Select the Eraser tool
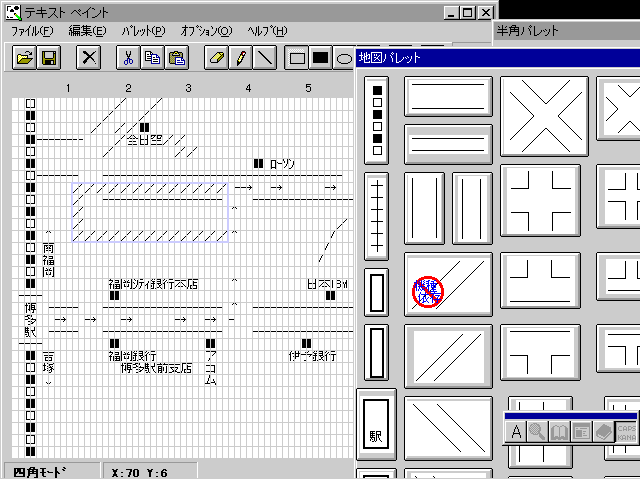 point(216,58)
